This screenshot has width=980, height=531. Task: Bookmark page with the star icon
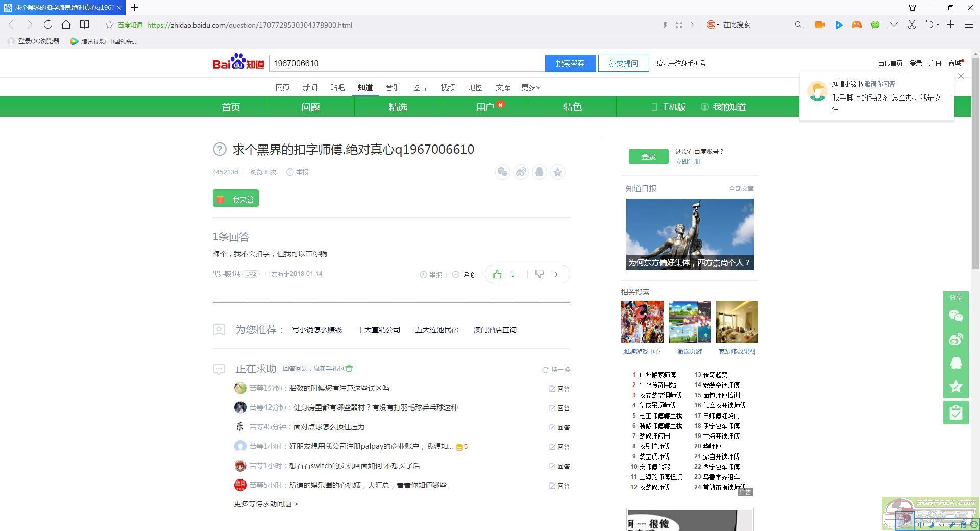109,25
